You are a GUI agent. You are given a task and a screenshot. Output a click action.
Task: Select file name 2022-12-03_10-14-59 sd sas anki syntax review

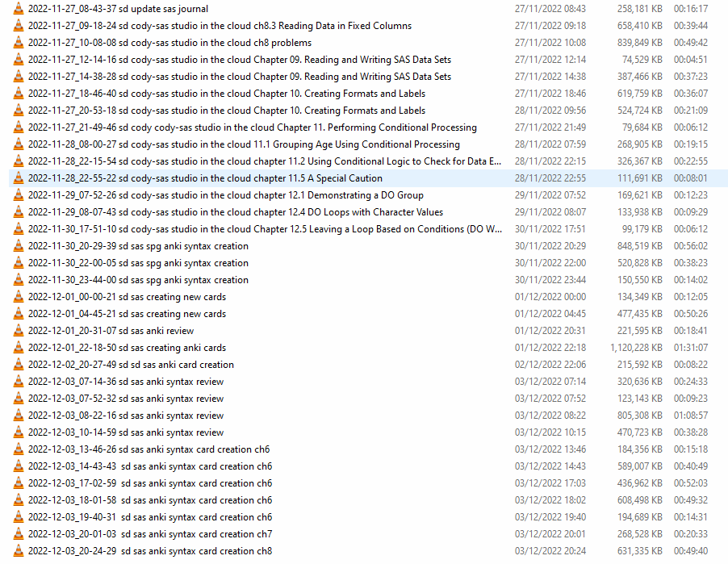pyautogui.click(x=126, y=432)
